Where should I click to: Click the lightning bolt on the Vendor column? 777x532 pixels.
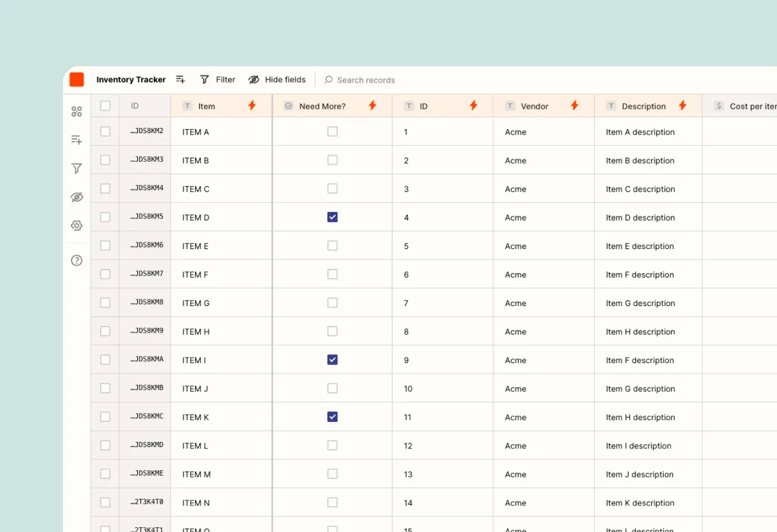tap(574, 105)
